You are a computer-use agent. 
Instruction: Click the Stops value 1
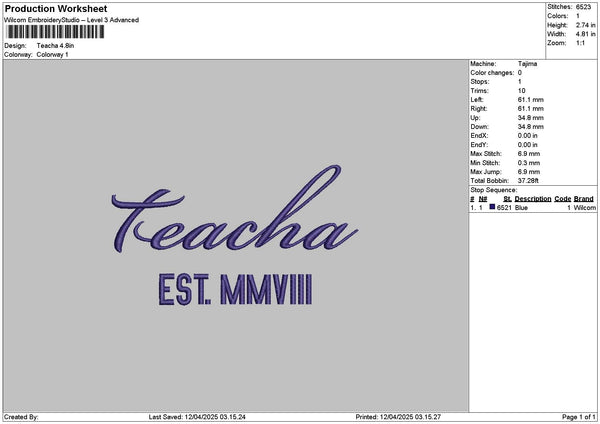pos(520,82)
